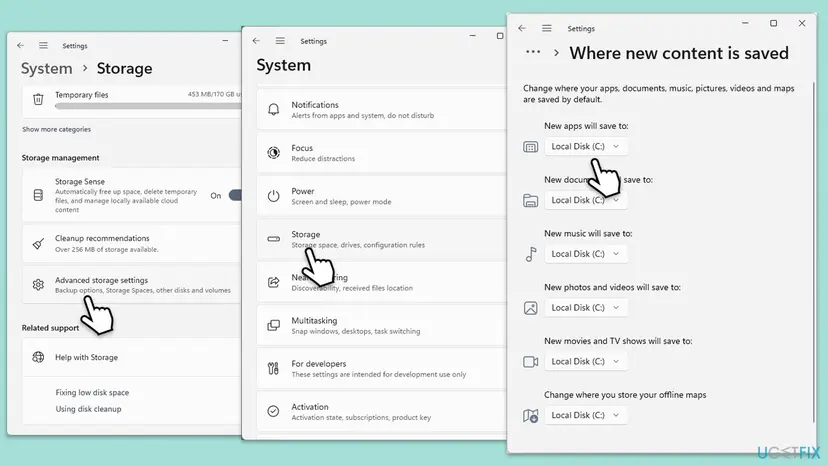
Task: Open Storage settings from System list
Action: (381, 239)
